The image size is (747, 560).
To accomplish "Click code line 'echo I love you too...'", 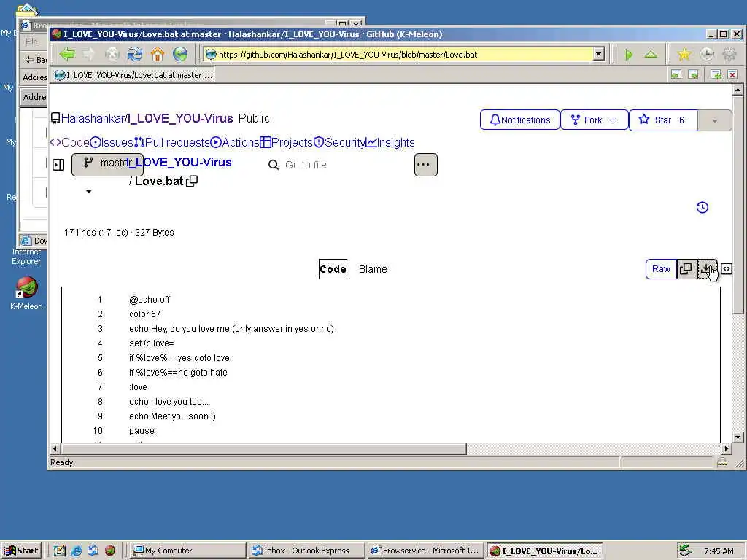I will click(x=169, y=402).
